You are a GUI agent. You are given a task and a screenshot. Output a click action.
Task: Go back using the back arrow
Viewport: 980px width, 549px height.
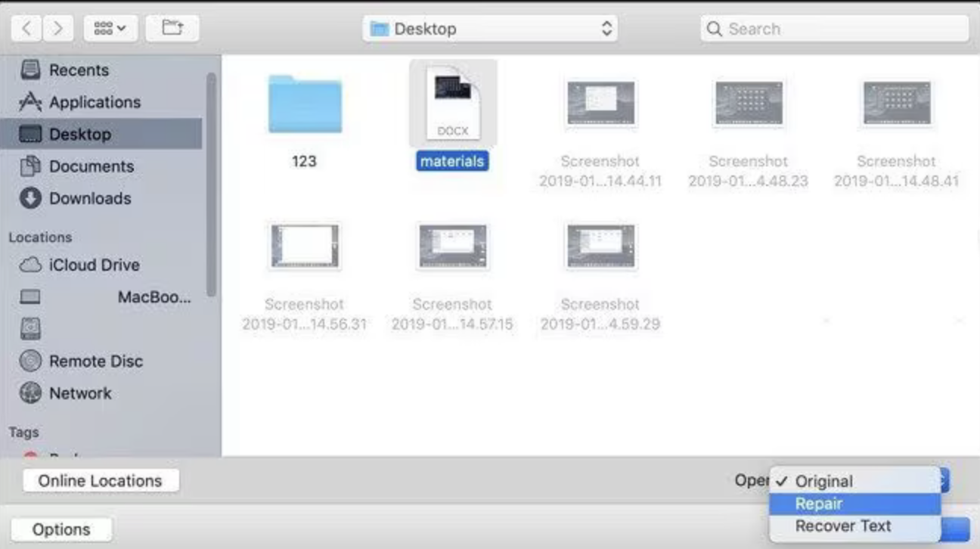tap(26, 27)
